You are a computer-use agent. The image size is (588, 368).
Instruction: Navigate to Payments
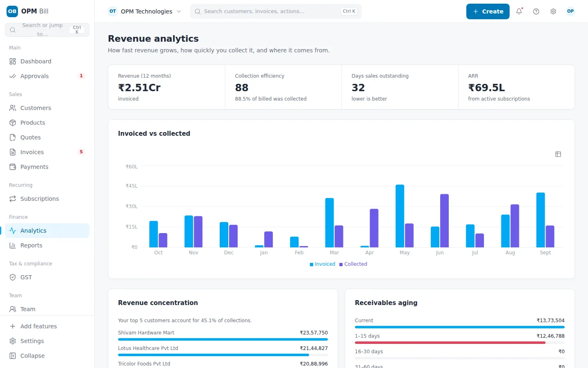47,167
